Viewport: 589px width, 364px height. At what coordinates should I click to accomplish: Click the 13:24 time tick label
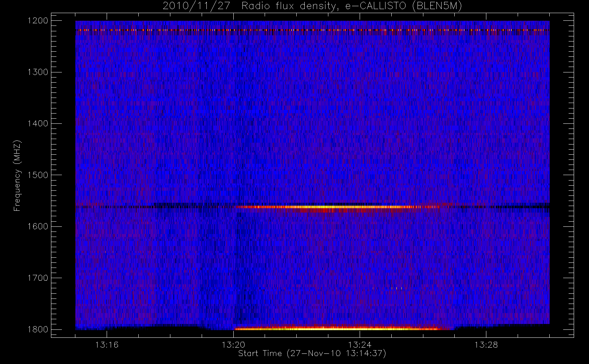(x=360, y=345)
